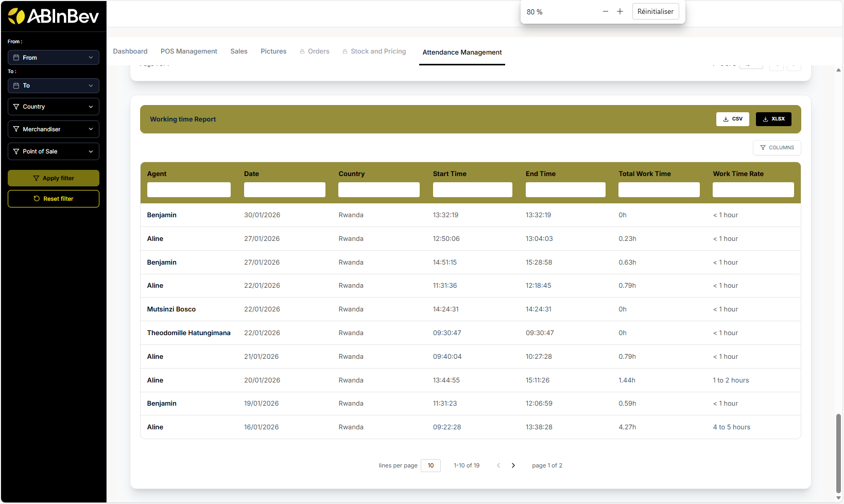Open the Columns filter selector
Screen dimensions: 844x504
(x=777, y=148)
